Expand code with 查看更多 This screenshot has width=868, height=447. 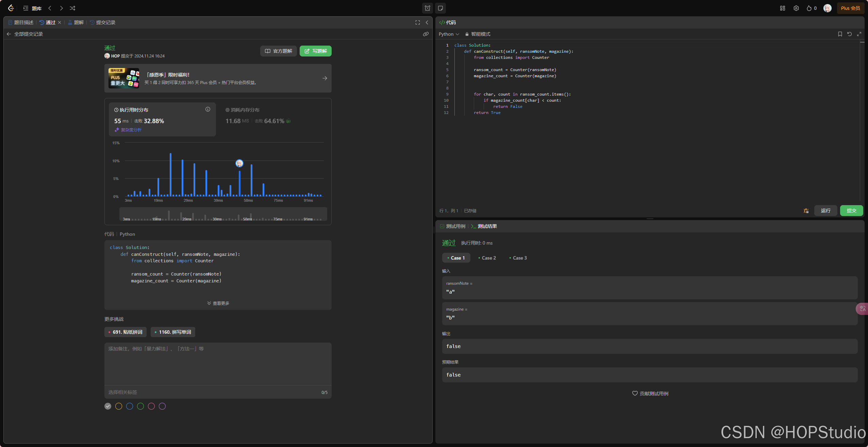pyautogui.click(x=218, y=303)
